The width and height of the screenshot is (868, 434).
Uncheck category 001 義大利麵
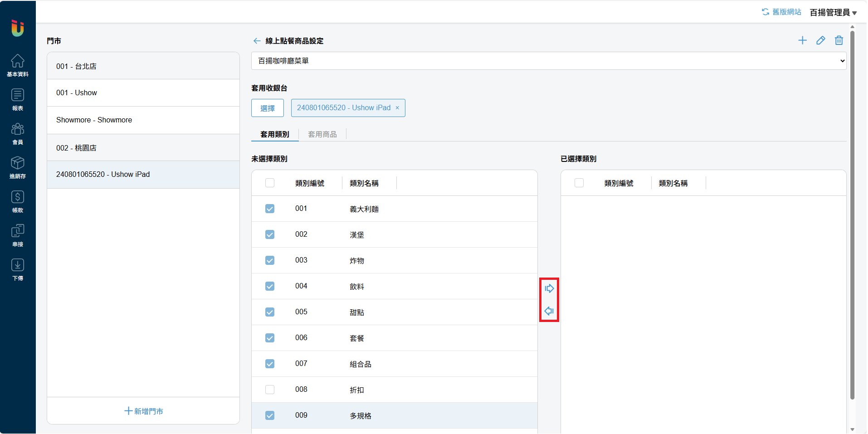[x=270, y=209]
